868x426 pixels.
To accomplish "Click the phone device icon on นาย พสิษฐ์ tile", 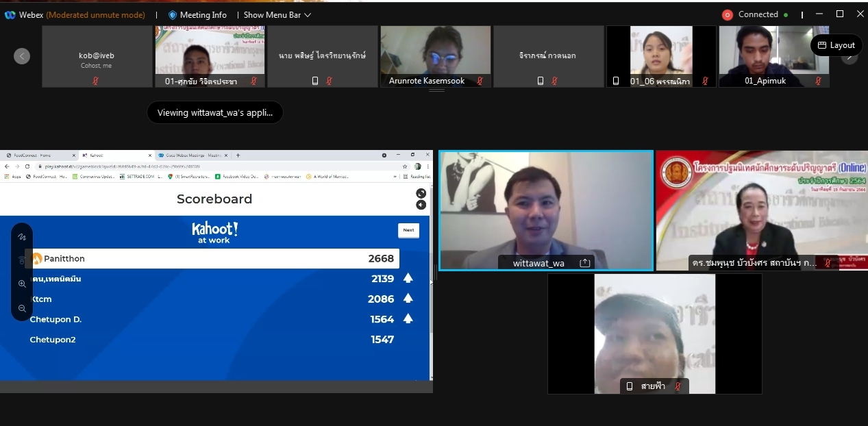I will (315, 81).
